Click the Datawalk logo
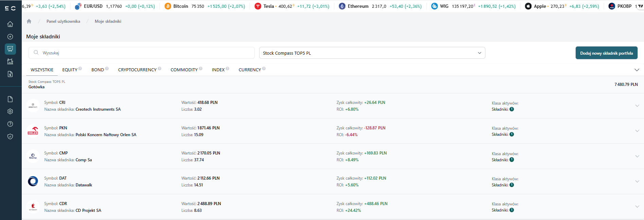 tap(33, 181)
